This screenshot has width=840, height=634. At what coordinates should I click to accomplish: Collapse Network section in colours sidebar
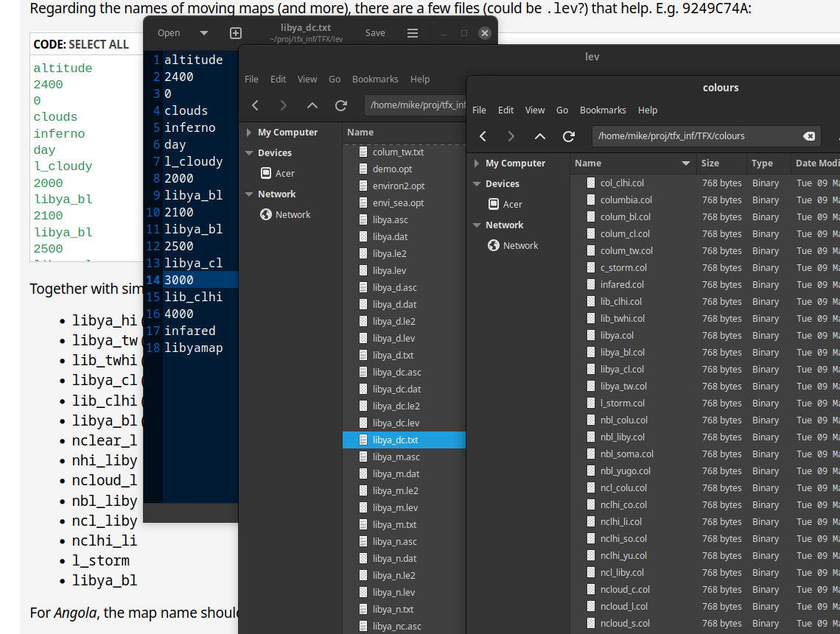click(477, 225)
